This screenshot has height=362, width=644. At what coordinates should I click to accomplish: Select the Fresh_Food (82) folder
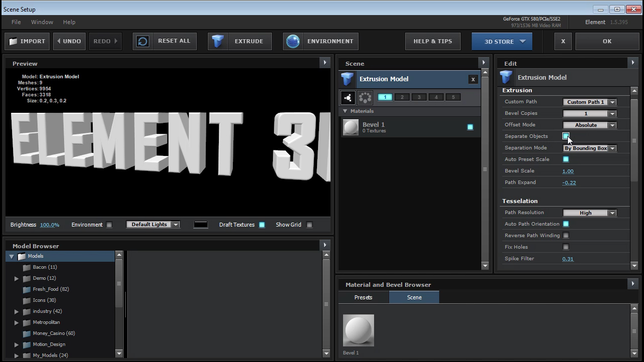[x=51, y=289]
